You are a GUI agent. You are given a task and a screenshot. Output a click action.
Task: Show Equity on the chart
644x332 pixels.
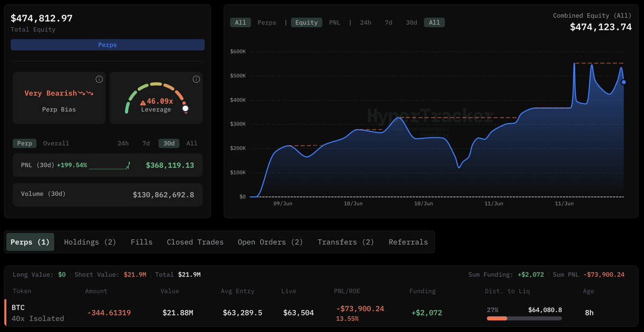pos(306,23)
